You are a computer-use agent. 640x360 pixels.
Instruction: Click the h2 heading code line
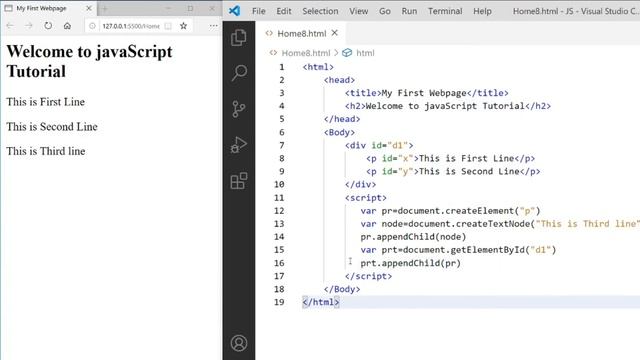tap(447, 106)
